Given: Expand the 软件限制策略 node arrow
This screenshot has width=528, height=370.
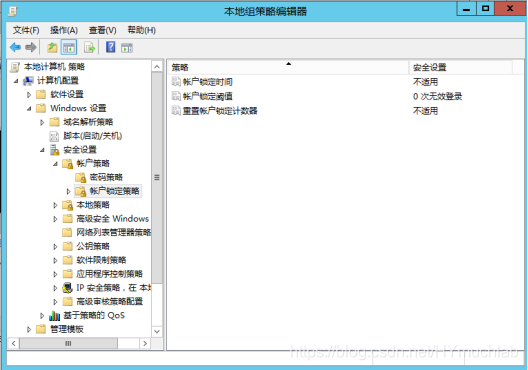Looking at the screenshot, I should pyautogui.click(x=55, y=260).
